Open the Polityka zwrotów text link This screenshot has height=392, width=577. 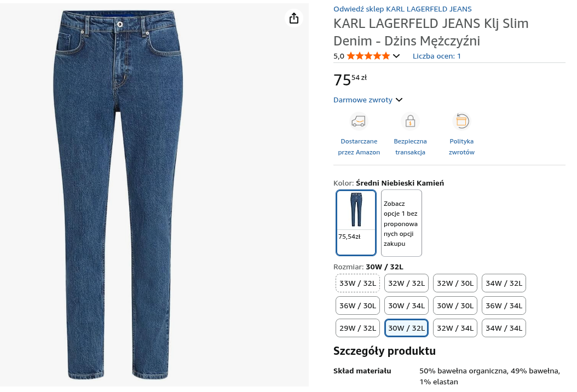tap(461, 147)
